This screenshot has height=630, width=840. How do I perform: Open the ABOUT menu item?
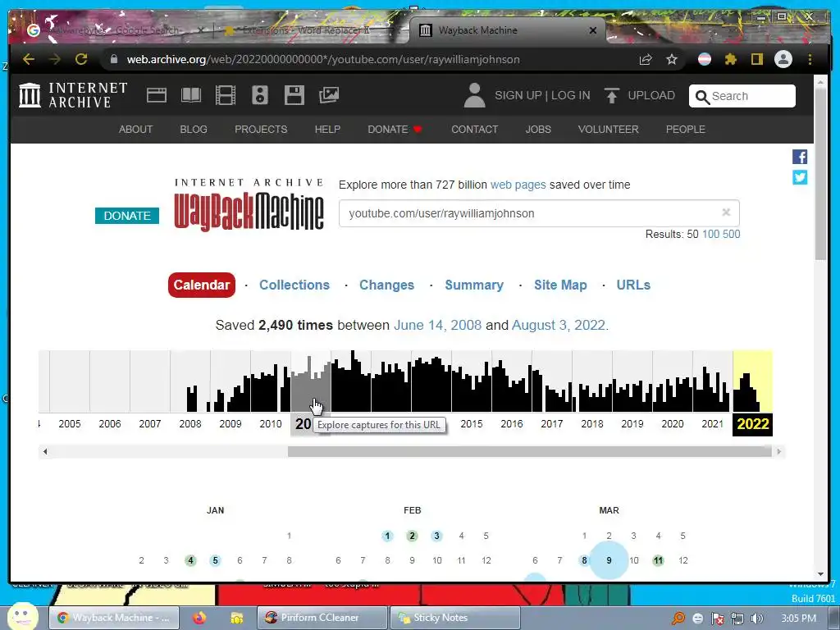[135, 129]
